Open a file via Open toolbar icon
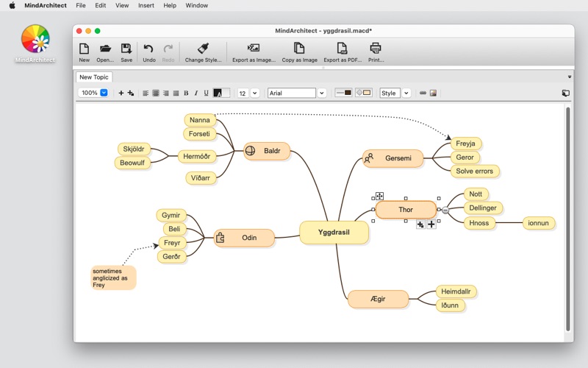 [x=105, y=52]
